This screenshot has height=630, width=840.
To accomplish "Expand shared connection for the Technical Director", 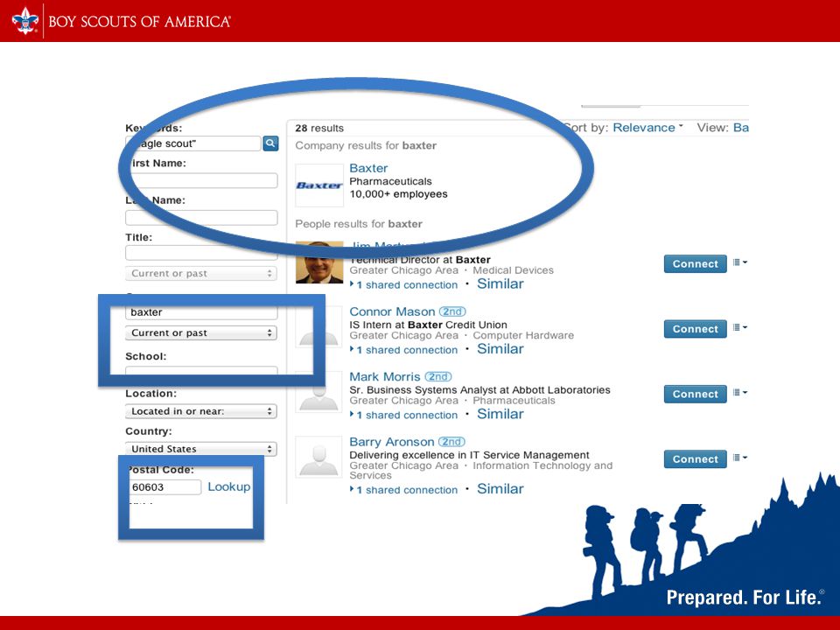I will tap(404, 285).
